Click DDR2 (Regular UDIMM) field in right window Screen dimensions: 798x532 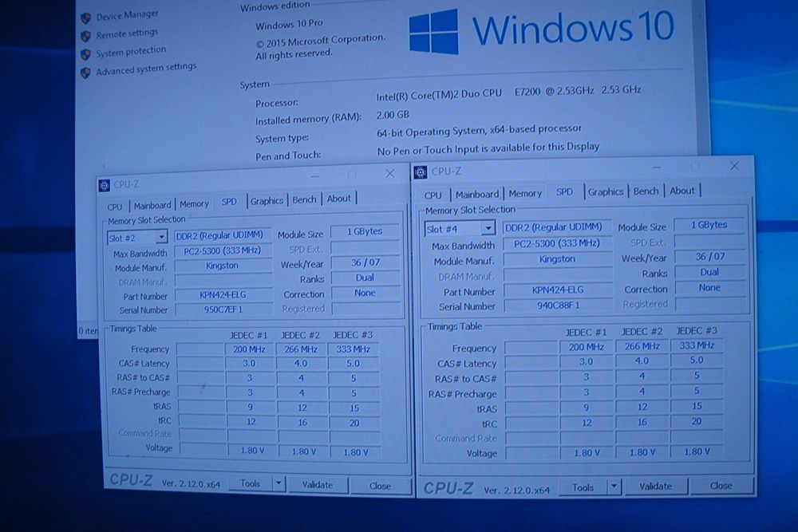556,227
